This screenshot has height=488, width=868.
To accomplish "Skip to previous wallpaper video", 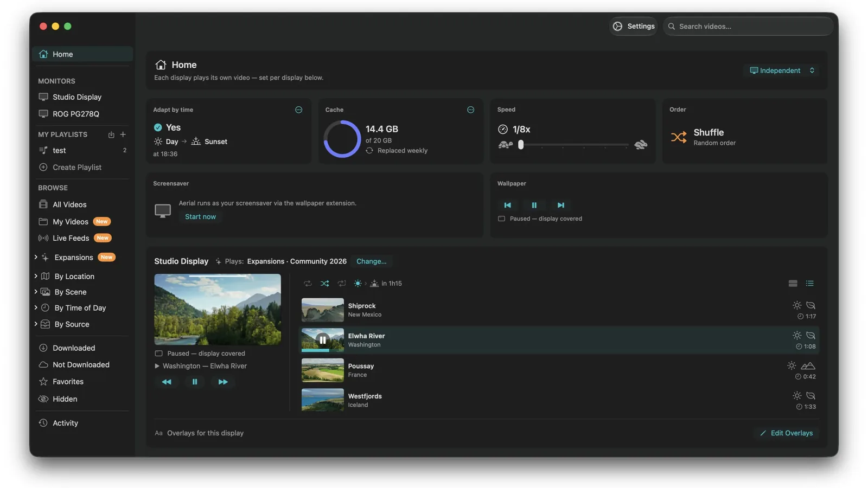I will click(x=507, y=206).
